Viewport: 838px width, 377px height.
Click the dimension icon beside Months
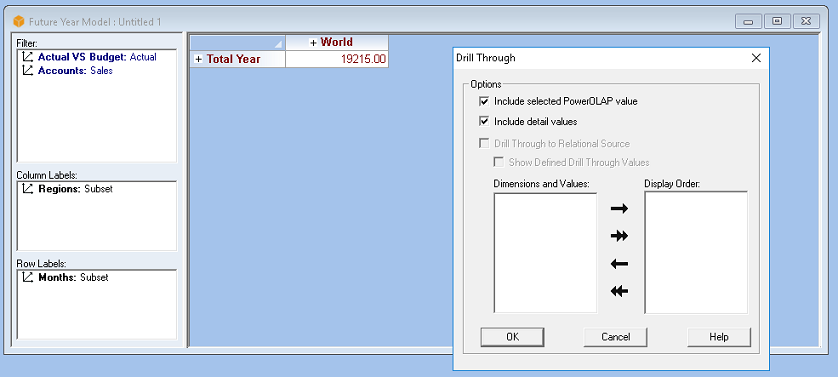[x=28, y=278]
